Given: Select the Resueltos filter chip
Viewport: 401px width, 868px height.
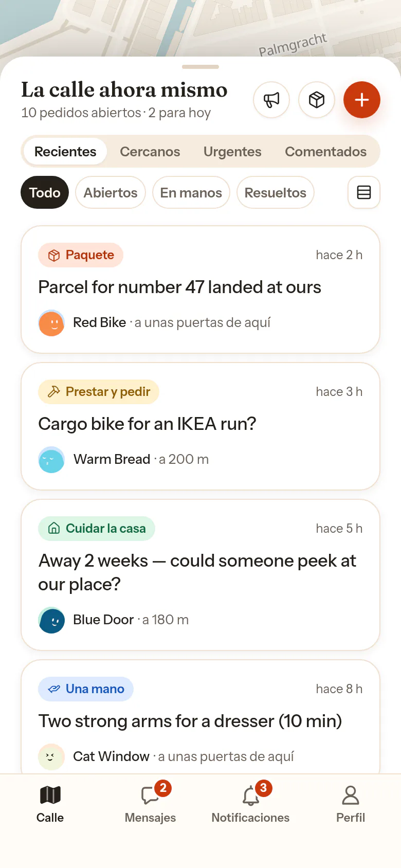Looking at the screenshot, I should click(x=276, y=192).
